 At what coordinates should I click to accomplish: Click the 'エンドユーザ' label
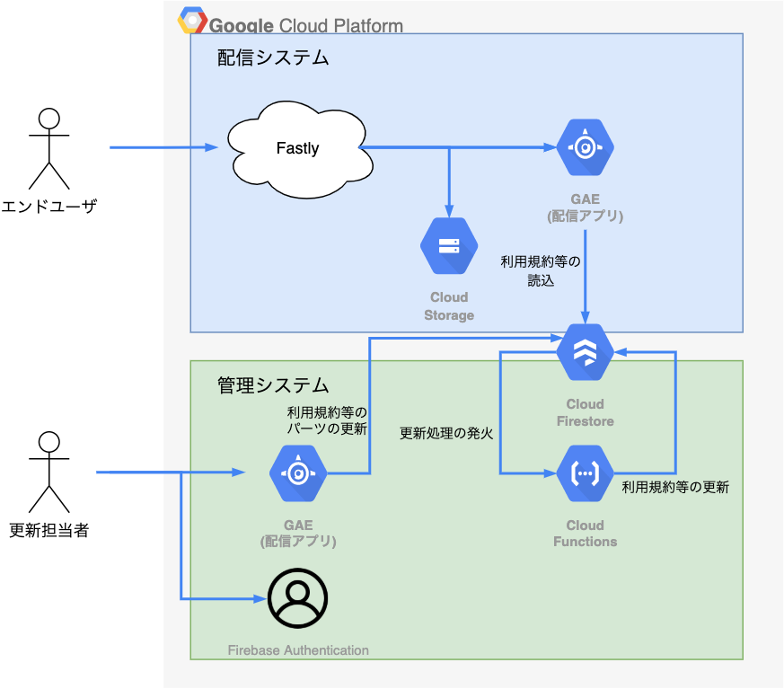[x=49, y=206]
